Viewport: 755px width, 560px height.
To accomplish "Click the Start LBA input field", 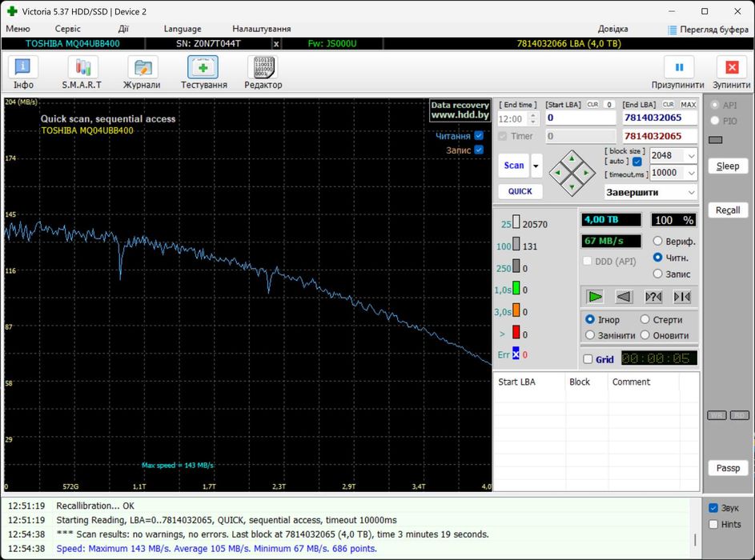I will (580, 118).
